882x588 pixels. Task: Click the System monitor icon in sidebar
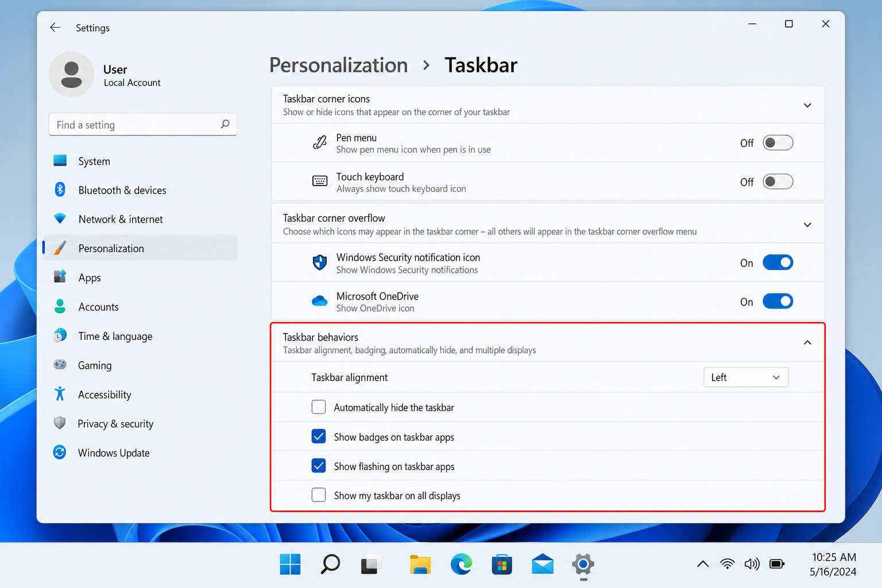[x=60, y=161]
